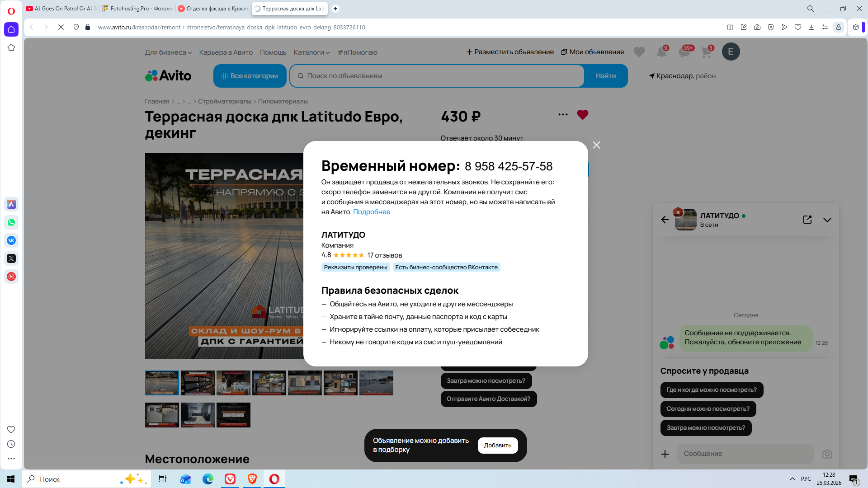This screenshot has width=868, height=488.
Task: Switch to the Fotohosting.Pro browser tab
Action: click(x=137, y=9)
